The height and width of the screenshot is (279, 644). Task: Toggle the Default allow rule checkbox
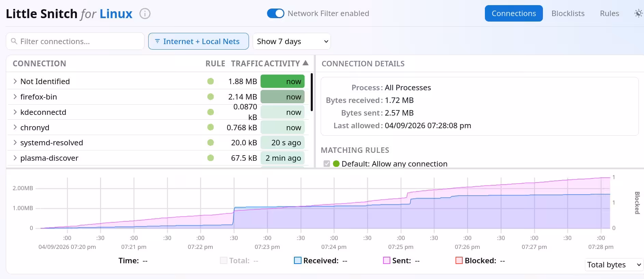pyautogui.click(x=327, y=164)
